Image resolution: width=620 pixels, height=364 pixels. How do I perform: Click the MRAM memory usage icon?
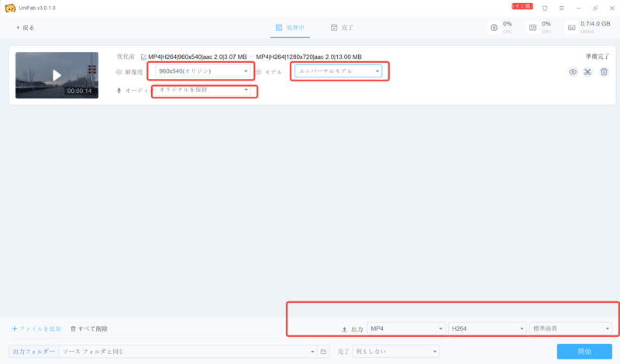click(x=571, y=28)
